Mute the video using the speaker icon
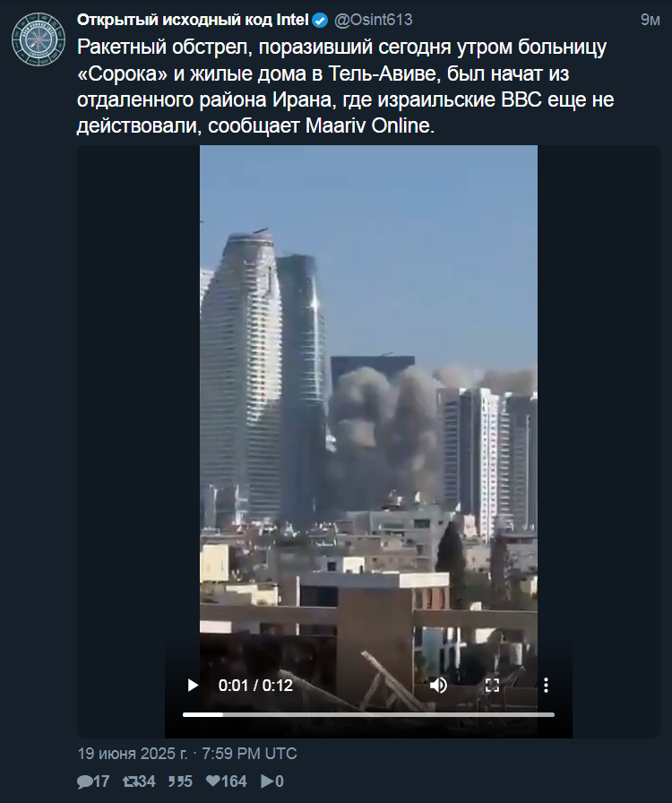 tap(438, 686)
